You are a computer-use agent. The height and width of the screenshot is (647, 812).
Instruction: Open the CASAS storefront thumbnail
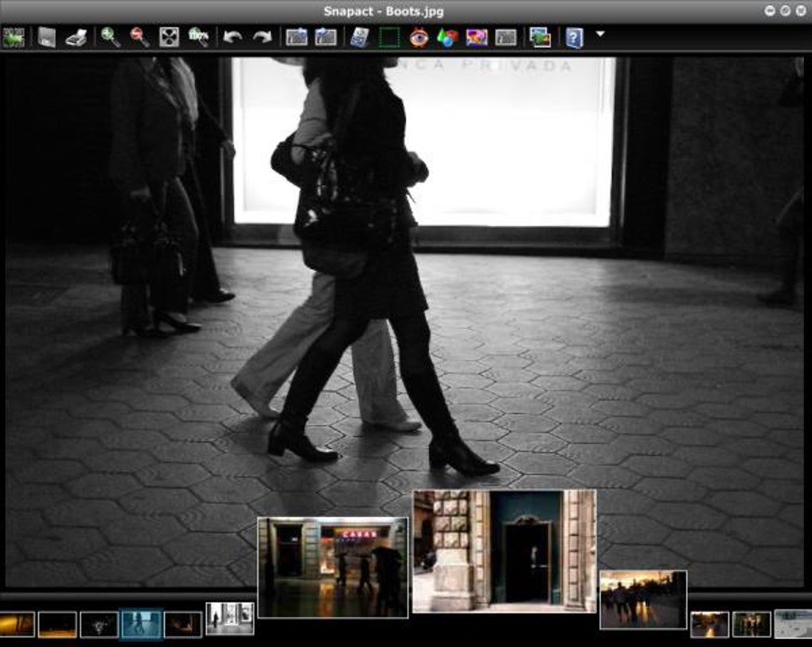pos(333,567)
